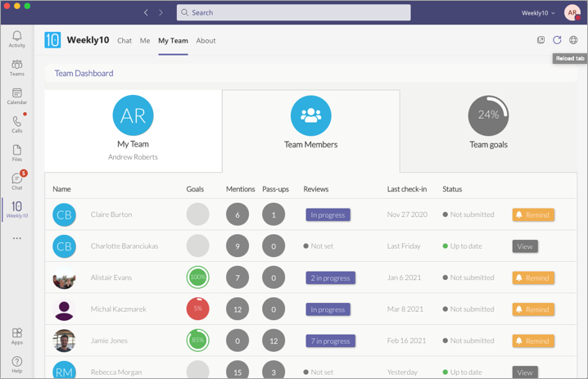
Task: Click the 24% Team goals progress ring
Action: pos(488,115)
